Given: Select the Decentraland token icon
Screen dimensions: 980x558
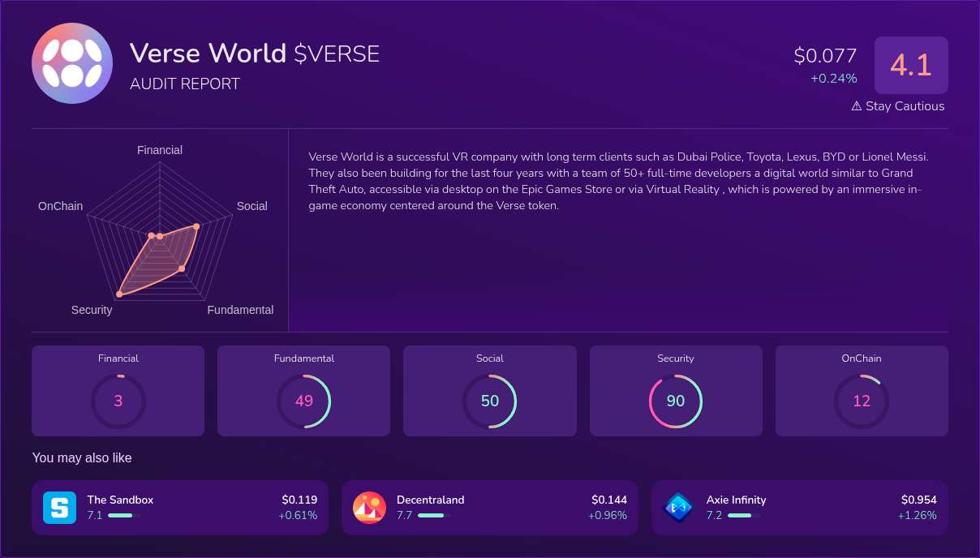Looking at the screenshot, I should click(369, 507).
